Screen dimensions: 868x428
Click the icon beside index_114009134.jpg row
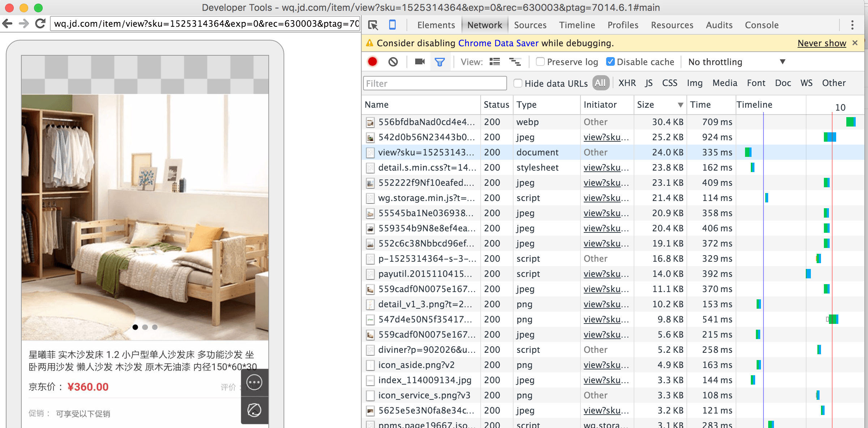click(x=370, y=381)
